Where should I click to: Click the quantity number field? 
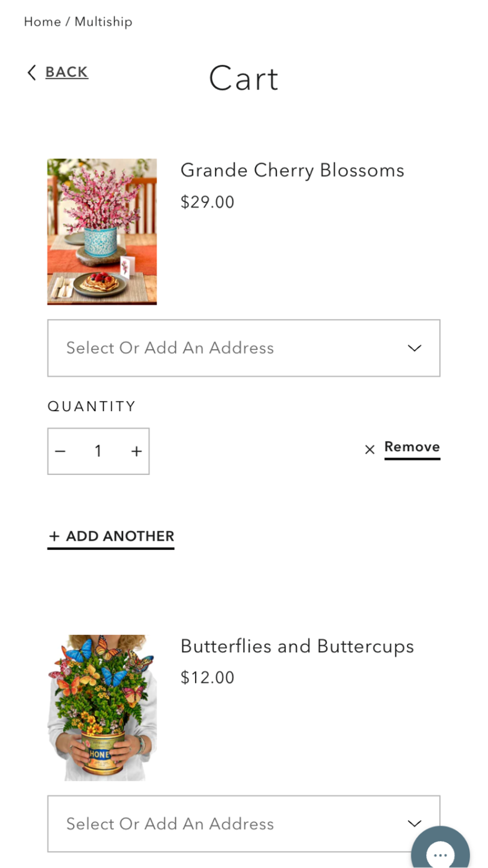98,450
